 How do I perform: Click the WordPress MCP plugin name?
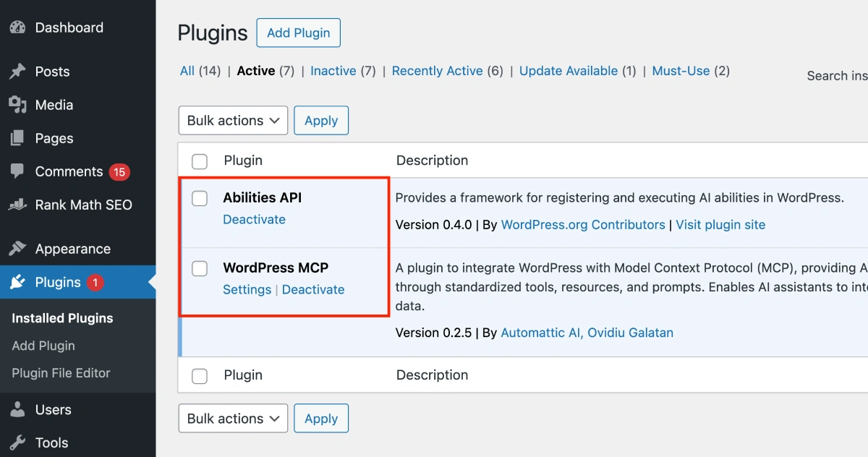[x=276, y=268]
